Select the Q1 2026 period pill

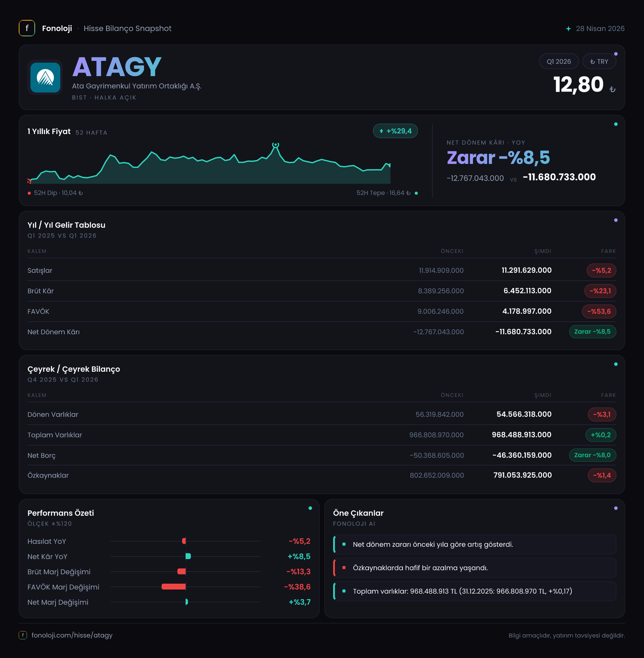click(x=559, y=61)
